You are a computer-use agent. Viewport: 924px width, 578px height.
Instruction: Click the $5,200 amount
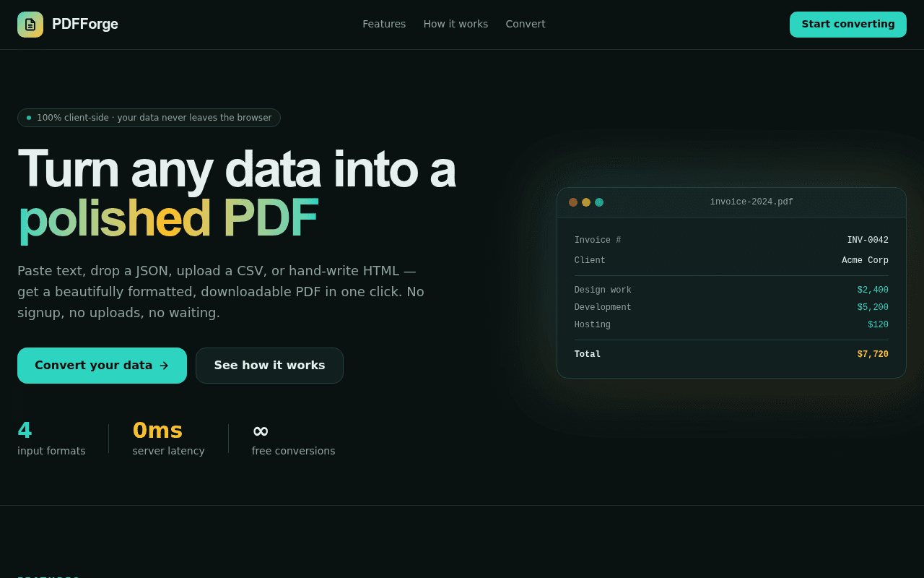click(x=873, y=308)
